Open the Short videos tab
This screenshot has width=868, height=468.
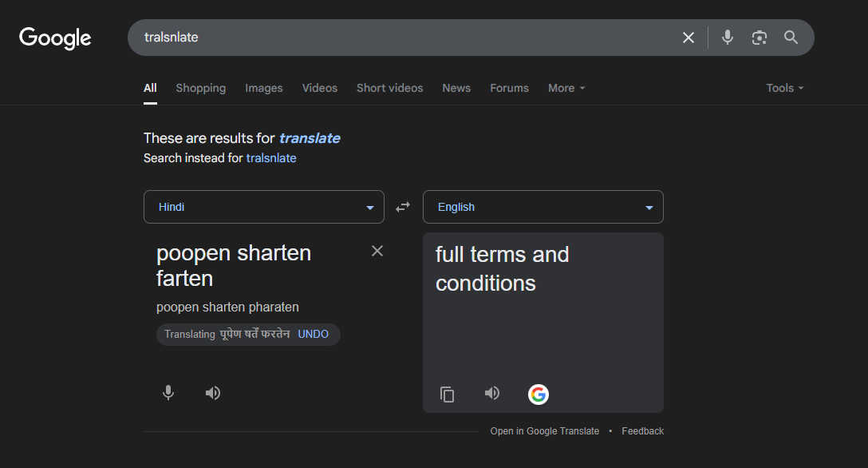pyautogui.click(x=389, y=88)
